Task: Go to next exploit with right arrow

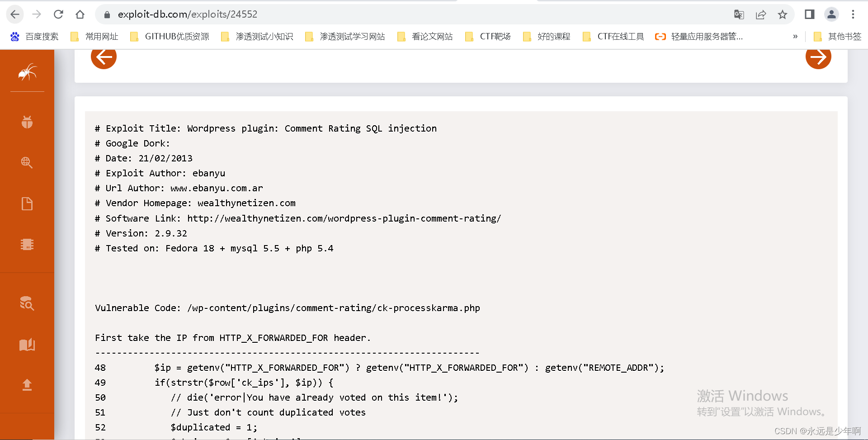Action: (x=818, y=57)
